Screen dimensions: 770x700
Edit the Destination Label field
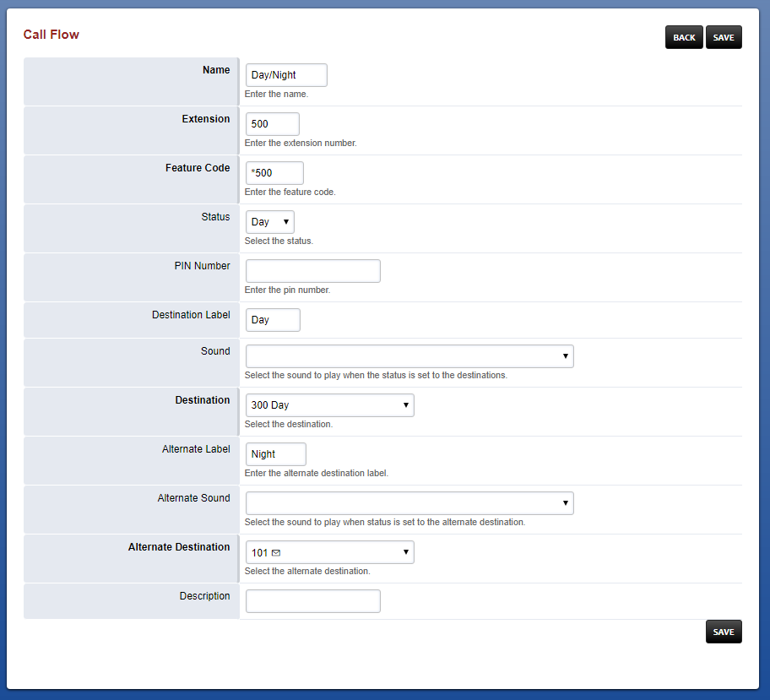click(x=273, y=320)
